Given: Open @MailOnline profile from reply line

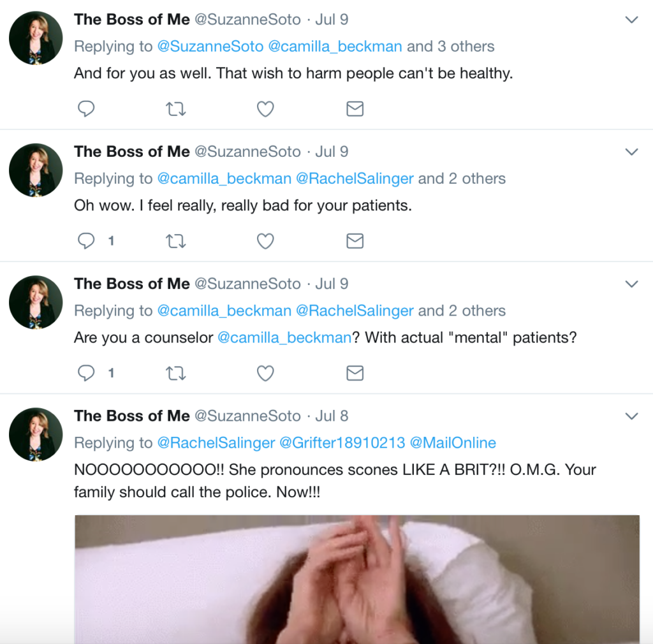Looking at the screenshot, I should [x=452, y=443].
